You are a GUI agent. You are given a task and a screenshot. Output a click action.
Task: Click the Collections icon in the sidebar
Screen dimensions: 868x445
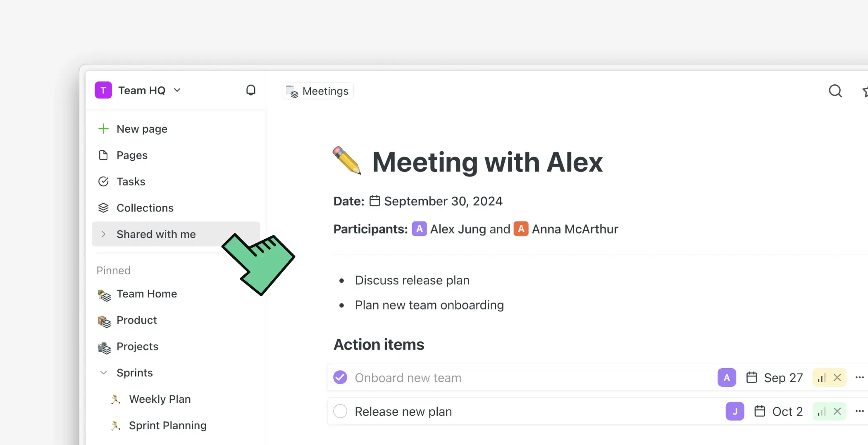pos(104,207)
